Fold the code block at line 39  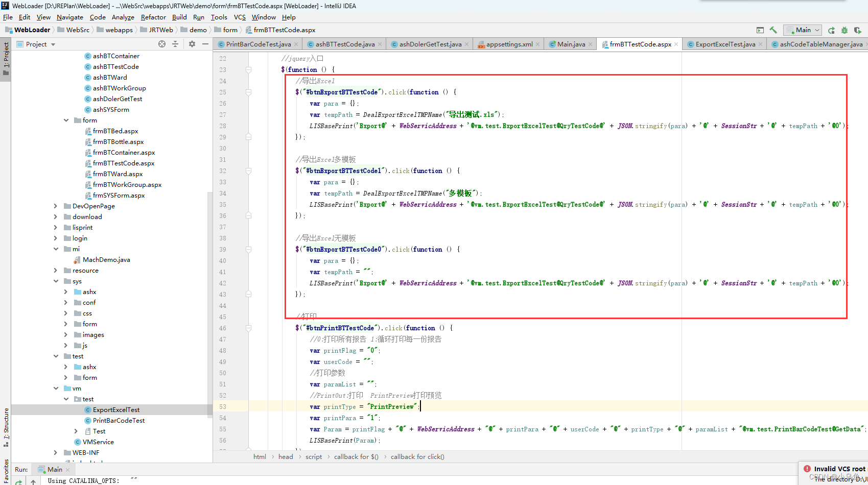coord(248,250)
